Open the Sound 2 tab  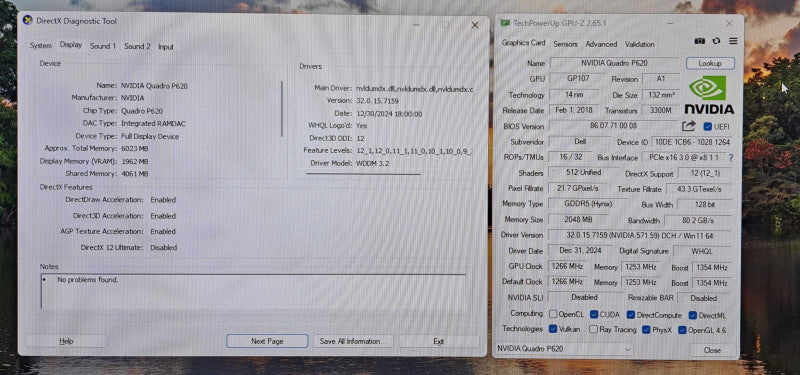[x=137, y=46]
